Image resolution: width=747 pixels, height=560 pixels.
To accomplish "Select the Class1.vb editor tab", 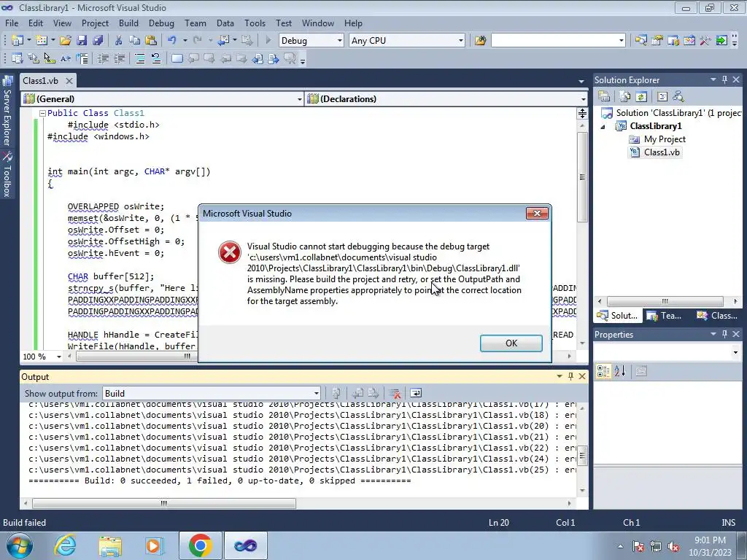I will pos(41,80).
